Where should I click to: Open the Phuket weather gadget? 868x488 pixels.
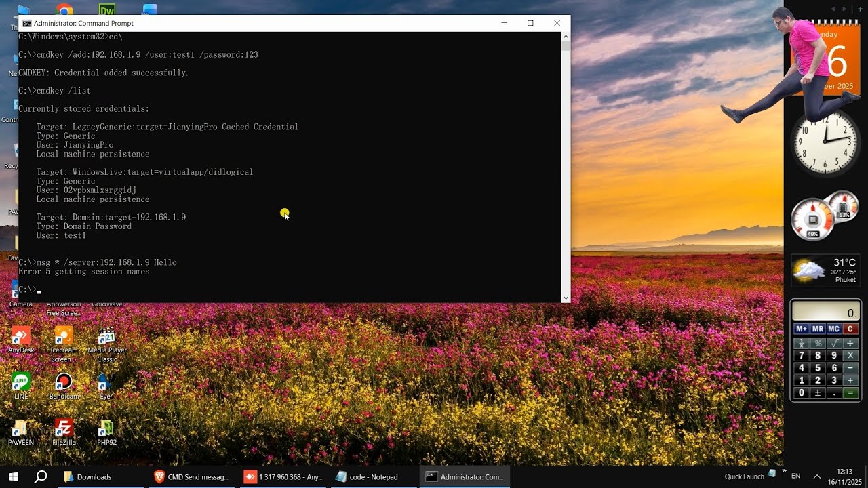[825, 270]
